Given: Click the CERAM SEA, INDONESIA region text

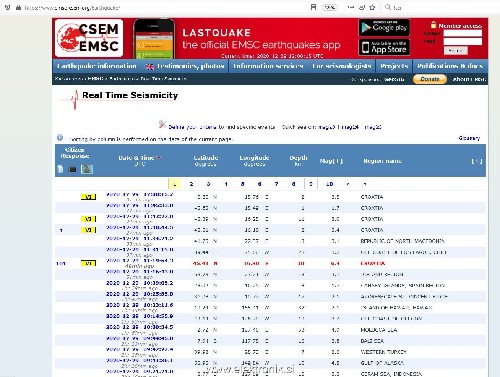Looking at the screenshot, I should point(391,374).
